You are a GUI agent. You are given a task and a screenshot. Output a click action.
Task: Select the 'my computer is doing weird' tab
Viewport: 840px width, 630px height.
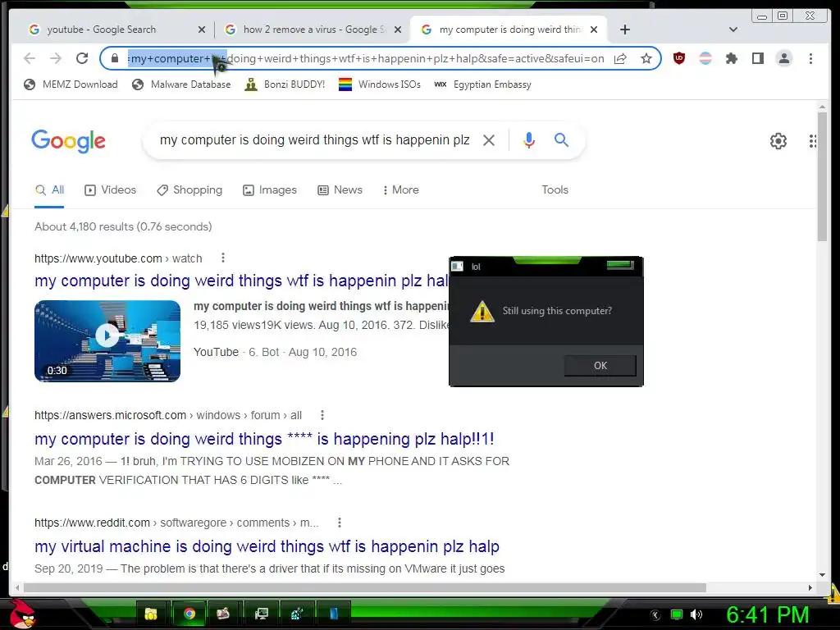tap(509, 30)
